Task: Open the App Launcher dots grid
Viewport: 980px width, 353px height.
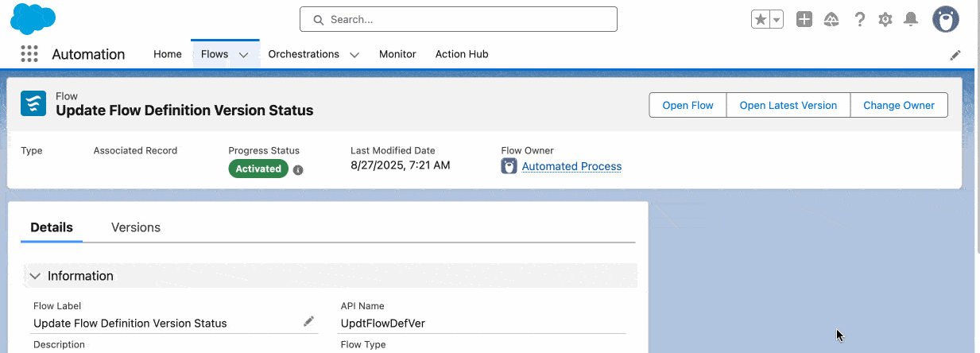Action: click(29, 54)
